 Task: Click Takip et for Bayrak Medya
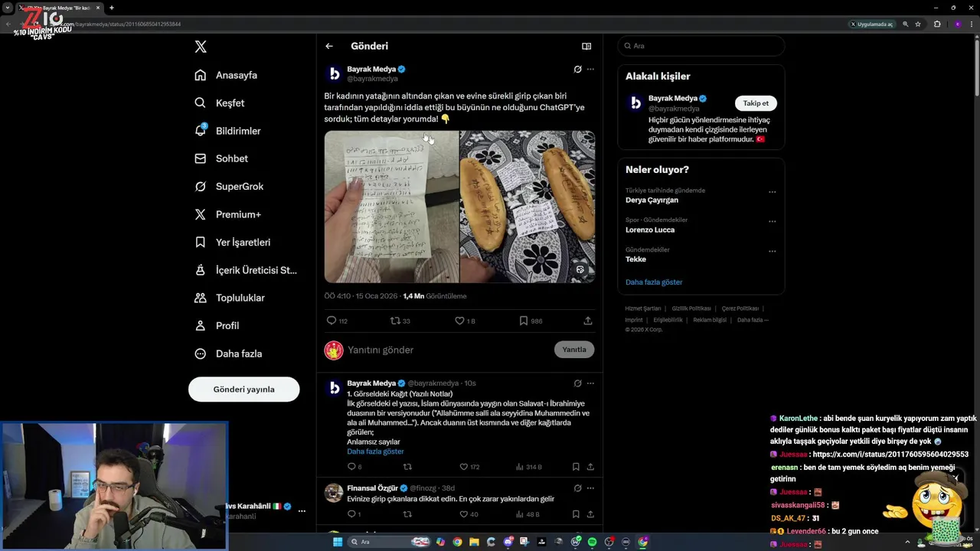coord(756,103)
